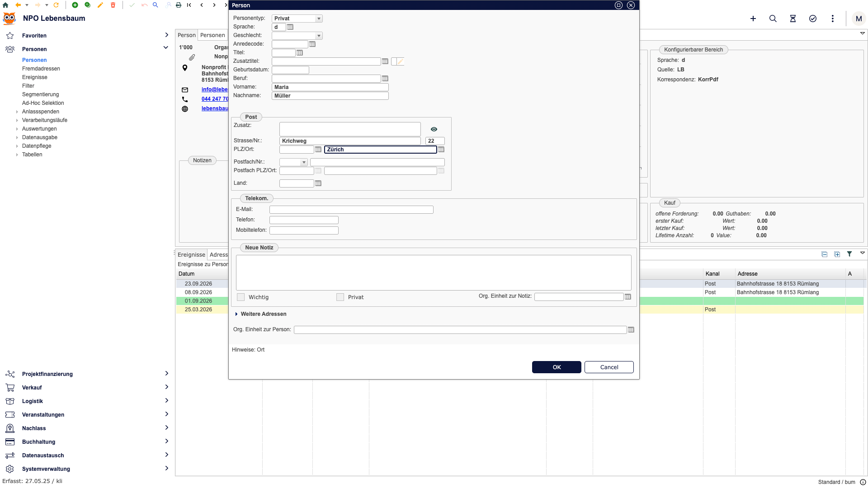Click the red trash delete icon
The width and height of the screenshot is (868, 488).
click(113, 5)
